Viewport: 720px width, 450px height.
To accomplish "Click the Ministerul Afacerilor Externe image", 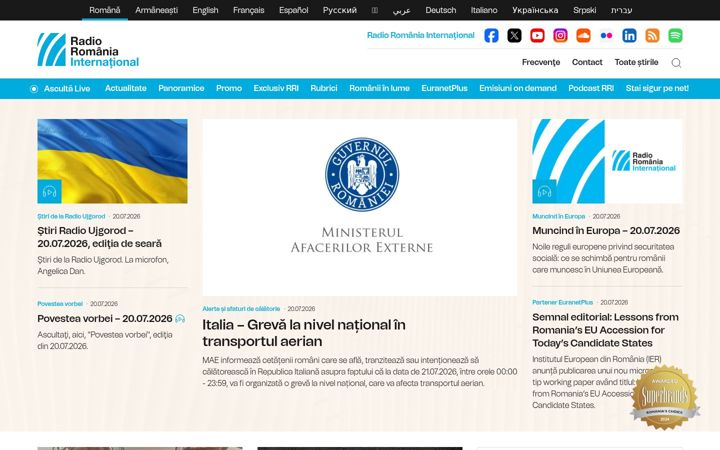I will (x=360, y=208).
